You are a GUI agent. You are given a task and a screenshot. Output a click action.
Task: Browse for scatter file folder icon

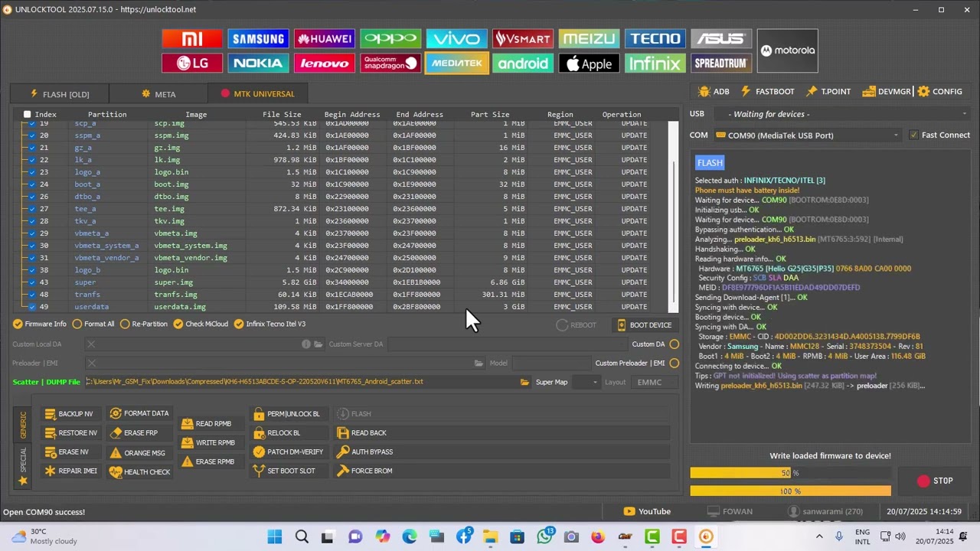524,382
